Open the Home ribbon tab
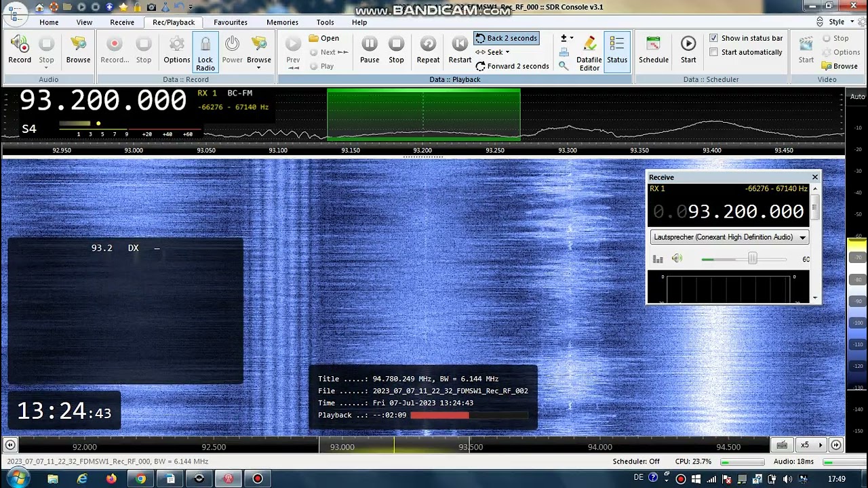 point(49,22)
